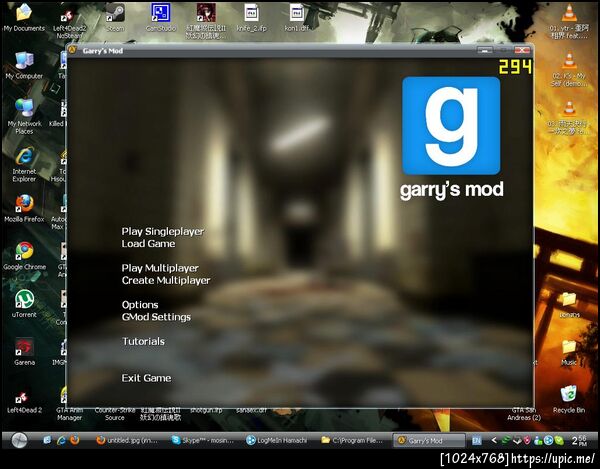
Task: Select the GTA San Andreas (2) label
Action: coord(524,414)
